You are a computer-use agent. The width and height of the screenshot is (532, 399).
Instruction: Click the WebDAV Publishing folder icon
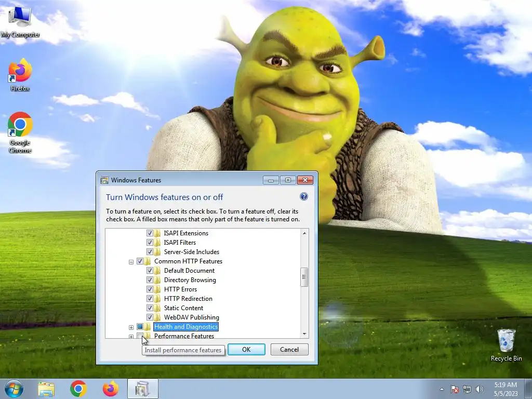[x=157, y=317]
